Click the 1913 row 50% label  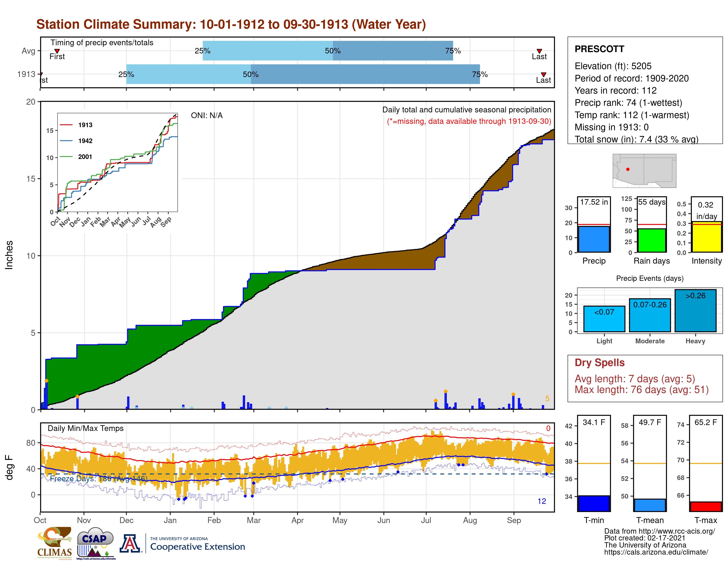[251, 74]
